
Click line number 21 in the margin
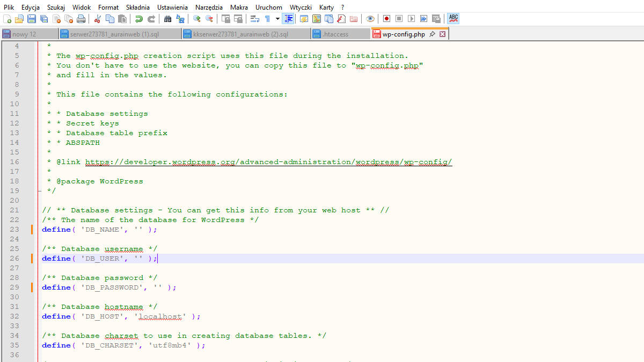[14, 210]
